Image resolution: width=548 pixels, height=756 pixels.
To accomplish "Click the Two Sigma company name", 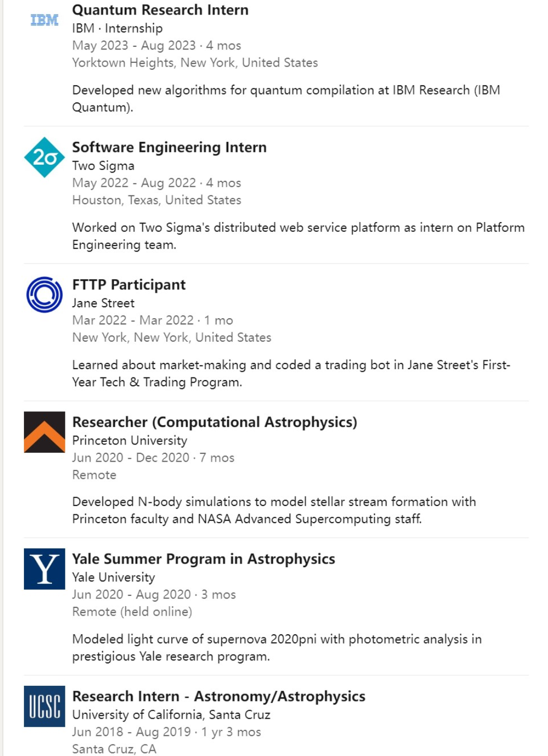I will pyautogui.click(x=103, y=165).
